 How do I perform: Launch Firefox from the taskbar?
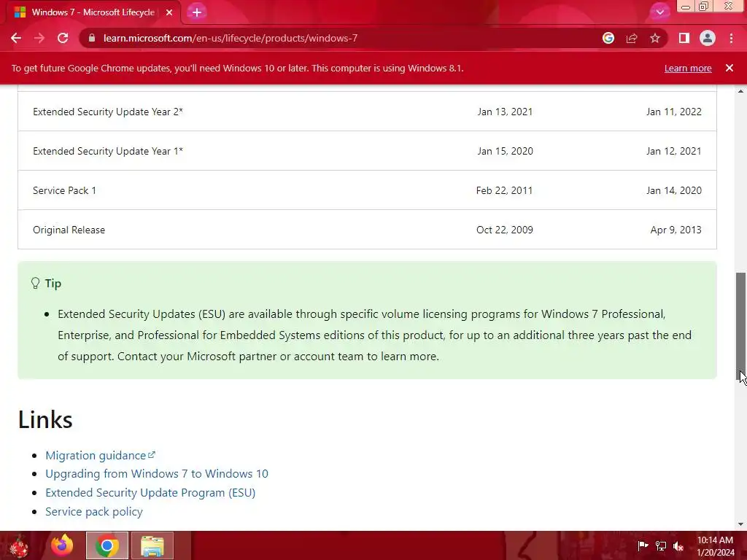tap(63, 545)
